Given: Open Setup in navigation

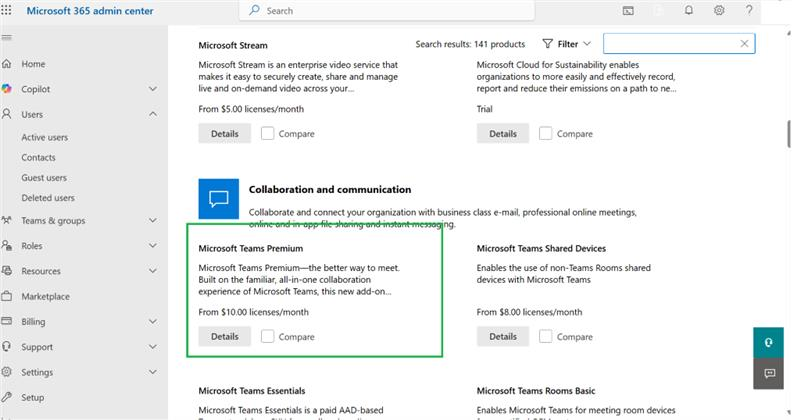Looking at the screenshot, I should [x=33, y=397].
